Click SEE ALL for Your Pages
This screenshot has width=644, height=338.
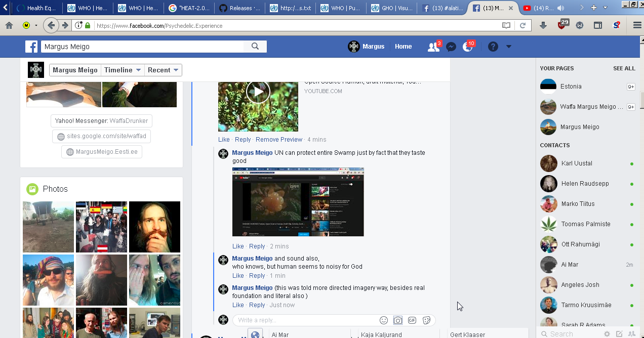pyautogui.click(x=624, y=68)
